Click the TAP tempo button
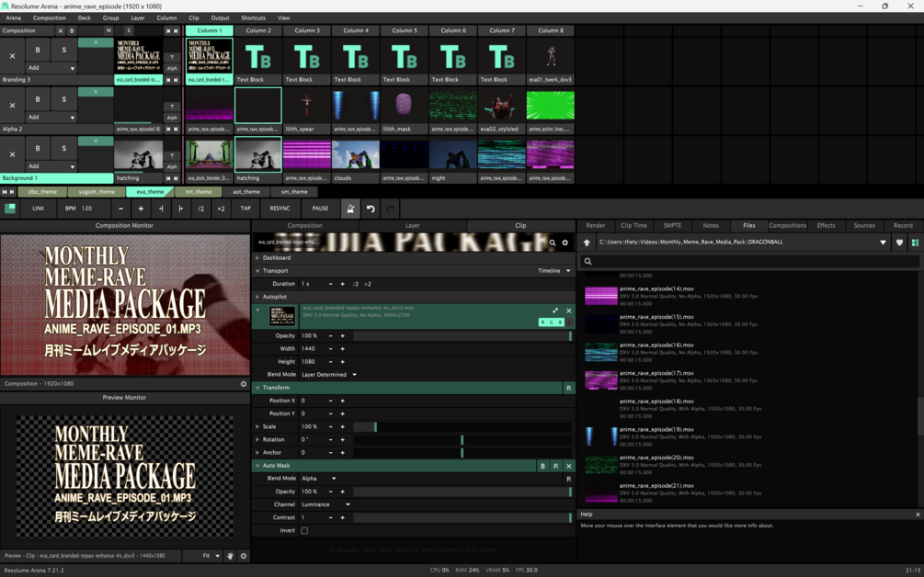The height and width of the screenshot is (577, 924). 245,209
